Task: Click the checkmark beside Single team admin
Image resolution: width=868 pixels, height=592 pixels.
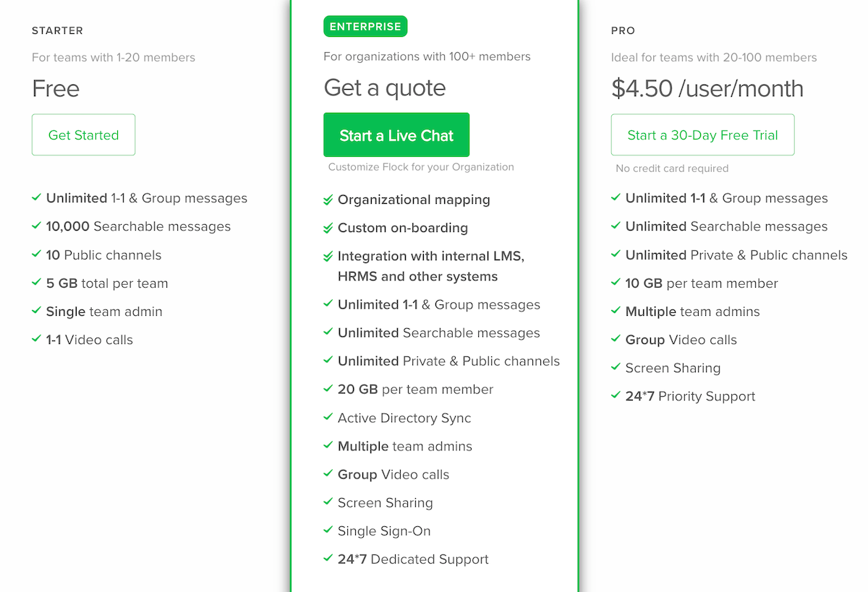Action: (x=36, y=311)
